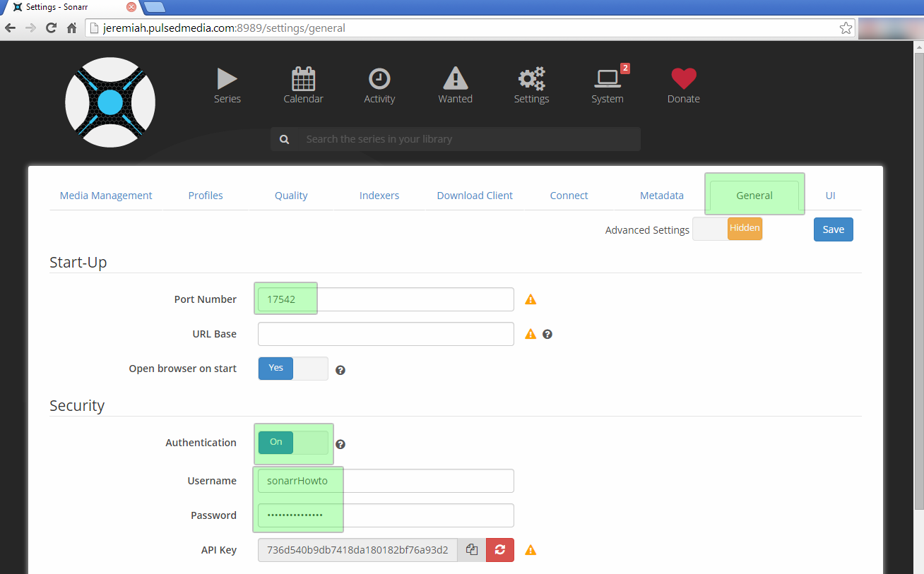This screenshot has width=924, height=574.
Task: Click the Save button
Action: [833, 229]
